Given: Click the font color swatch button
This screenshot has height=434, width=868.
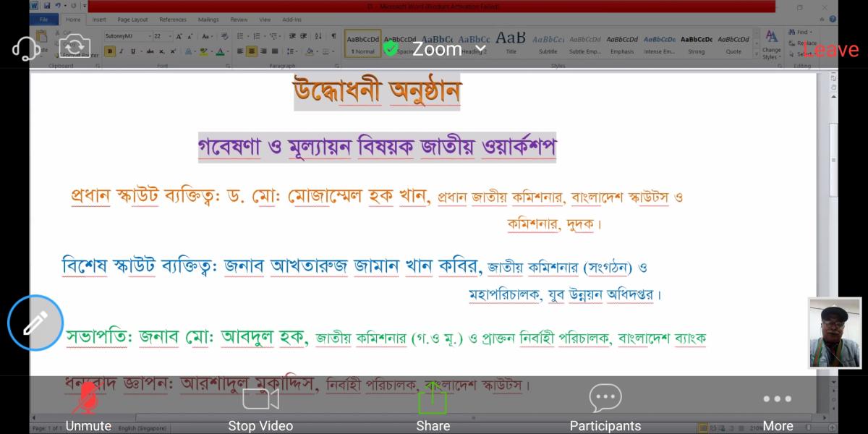Looking at the screenshot, I should 218,51.
